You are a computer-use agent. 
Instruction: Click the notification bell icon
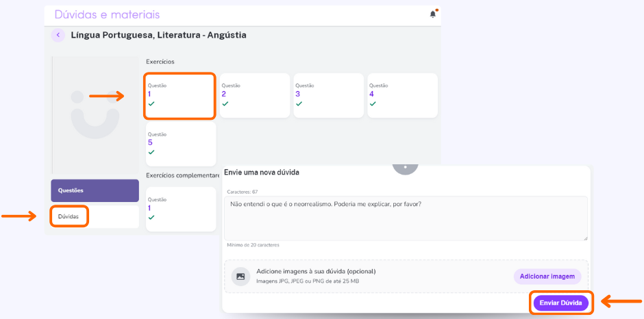click(432, 14)
